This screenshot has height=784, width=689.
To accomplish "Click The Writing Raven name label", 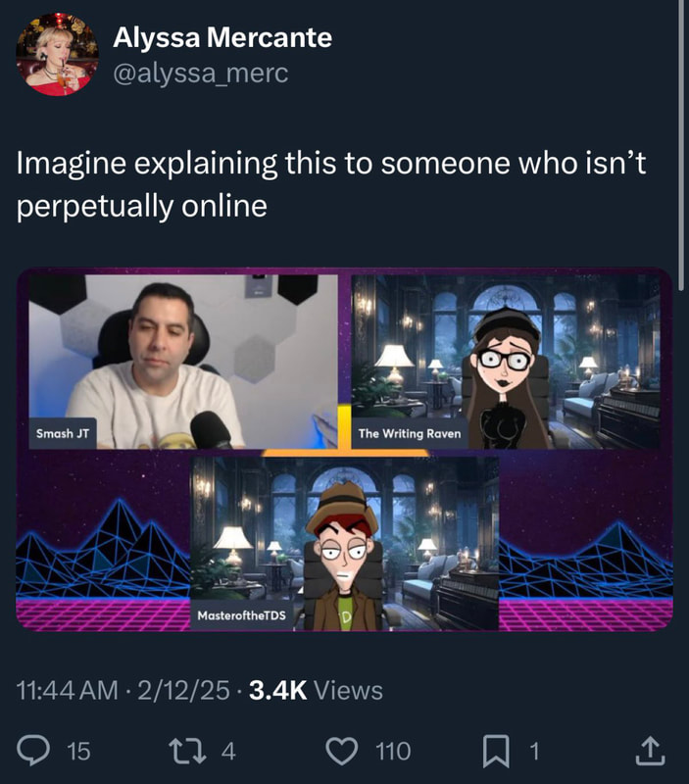I will point(410,433).
